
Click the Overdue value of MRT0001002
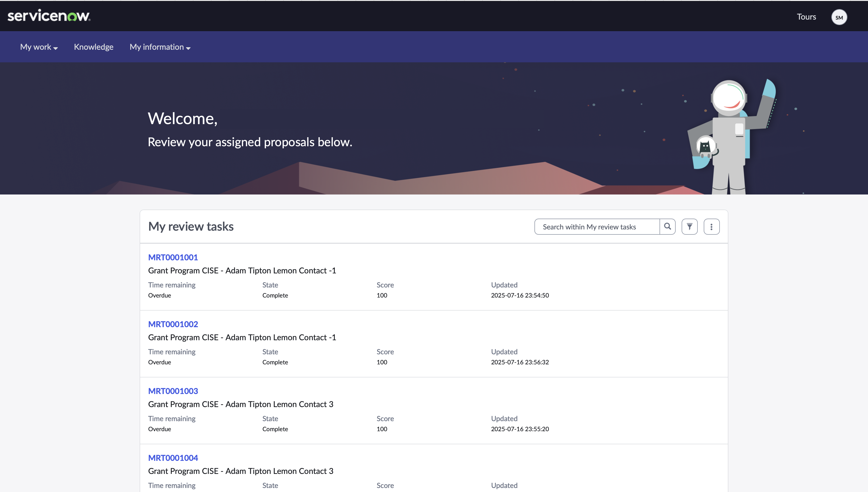[x=159, y=362]
